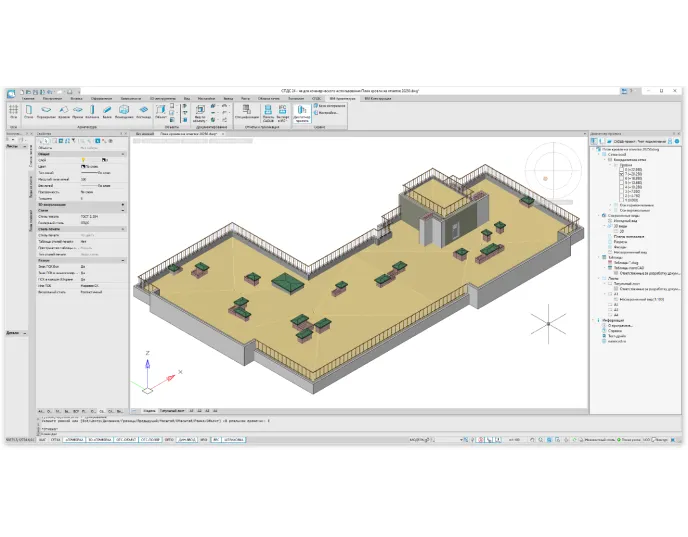Open the Модель tab below the viewport
The height and width of the screenshot is (537, 688).
coord(148,411)
